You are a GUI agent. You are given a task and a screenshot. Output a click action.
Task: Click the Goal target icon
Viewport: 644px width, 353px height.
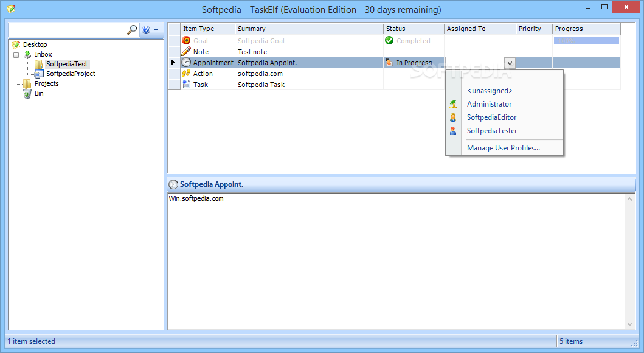tap(187, 40)
